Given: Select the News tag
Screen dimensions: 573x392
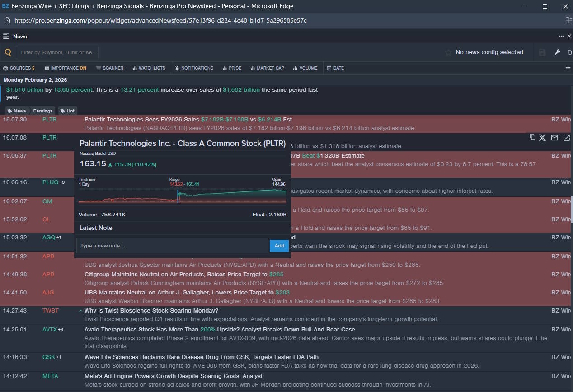Looking at the screenshot, I should pyautogui.click(x=16, y=111).
